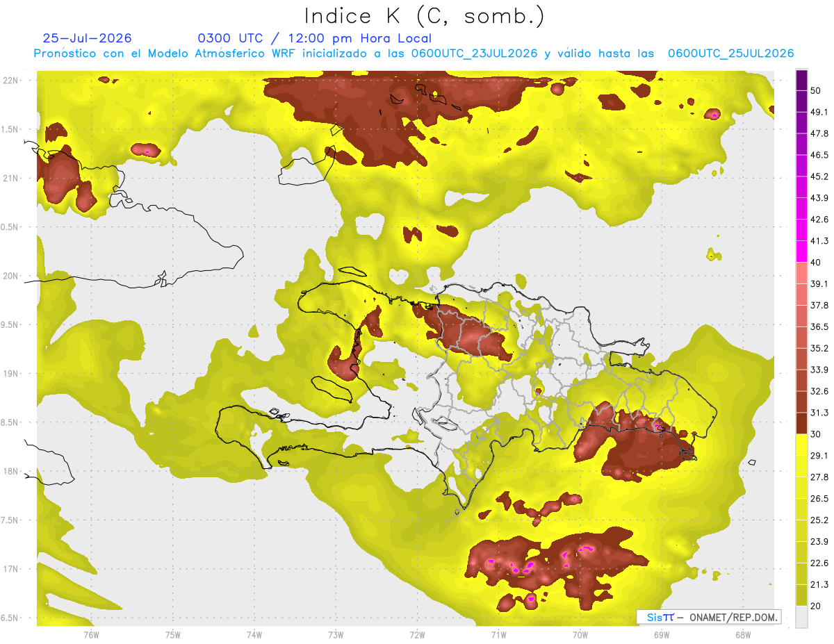
Task: Click the gray legend band below 20
Action: 801,617
